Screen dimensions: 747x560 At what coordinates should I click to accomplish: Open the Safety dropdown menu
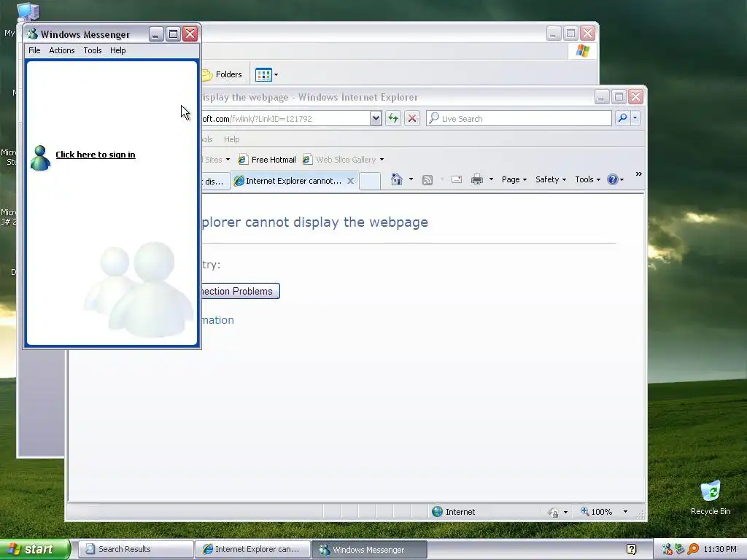[x=551, y=179]
